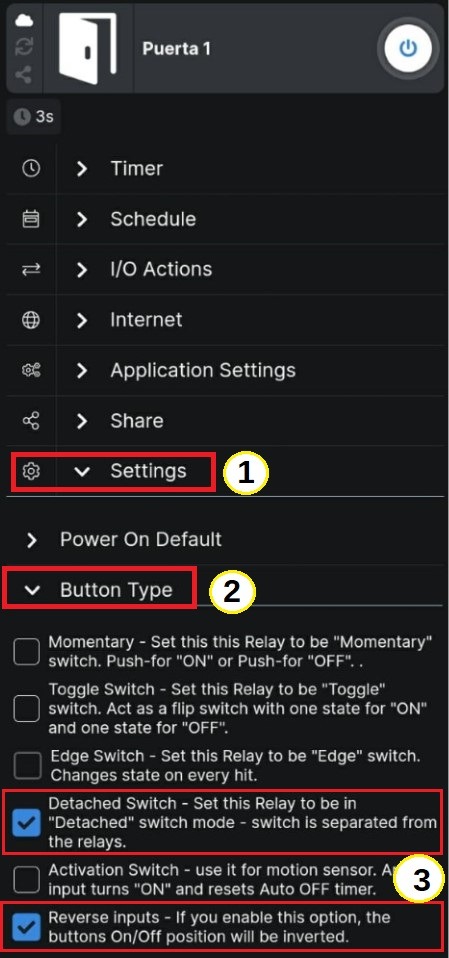Click the white door device icon
The image size is (449, 958).
(87, 49)
